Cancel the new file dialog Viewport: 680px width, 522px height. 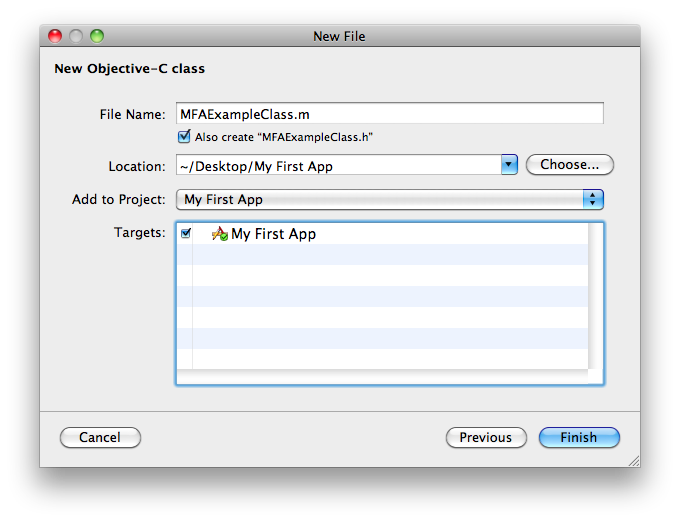point(100,437)
